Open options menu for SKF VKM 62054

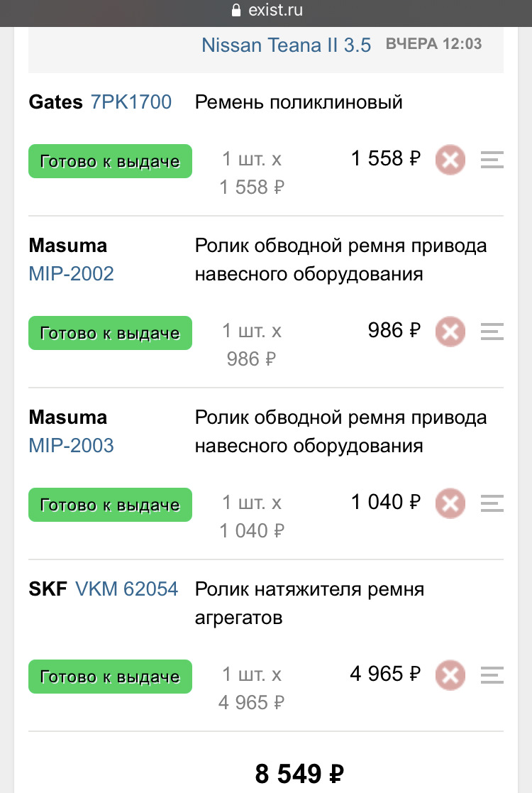tap(492, 675)
